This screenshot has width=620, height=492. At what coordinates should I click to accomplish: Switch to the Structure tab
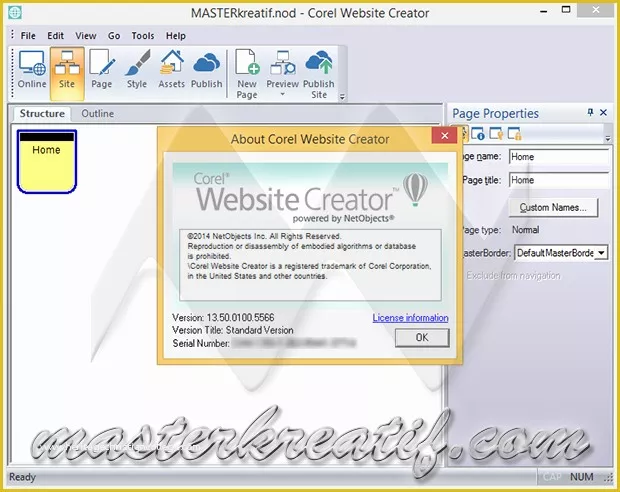42,114
